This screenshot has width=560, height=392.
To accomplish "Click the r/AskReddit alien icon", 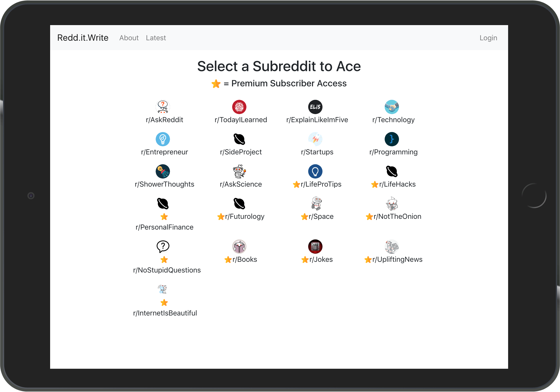I will coord(163,107).
